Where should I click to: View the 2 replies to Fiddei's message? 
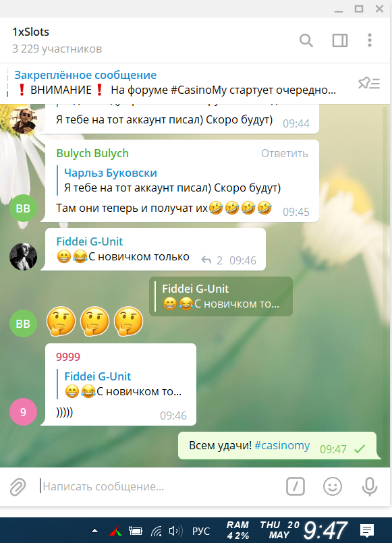pyautogui.click(x=212, y=260)
